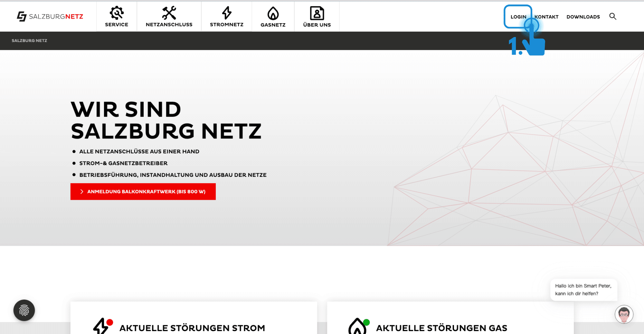Open Aktuelle Störungen Gas heading
Viewport: 644px width, 334px height.
coord(441,328)
